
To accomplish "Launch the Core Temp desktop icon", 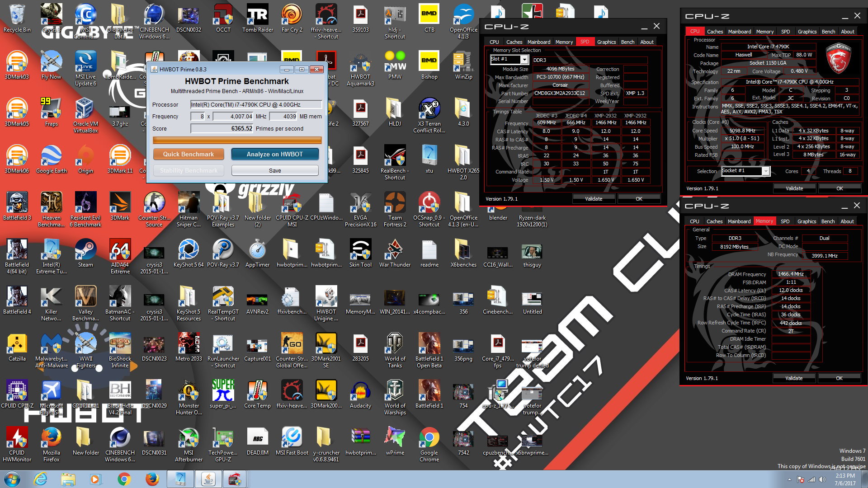I will (257, 394).
